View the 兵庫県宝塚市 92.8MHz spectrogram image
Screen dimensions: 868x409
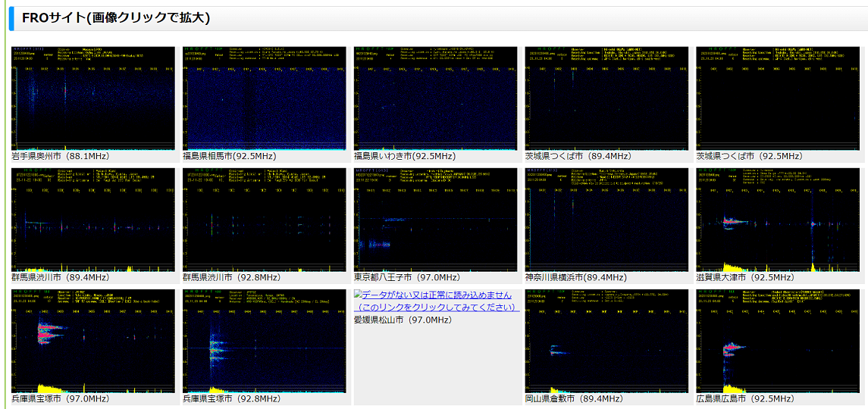[265, 341]
